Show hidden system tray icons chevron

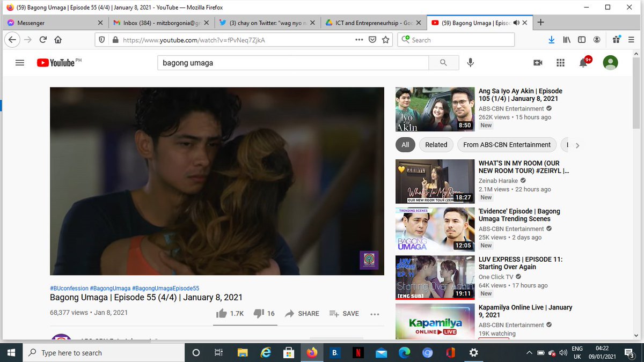click(529, 352)
